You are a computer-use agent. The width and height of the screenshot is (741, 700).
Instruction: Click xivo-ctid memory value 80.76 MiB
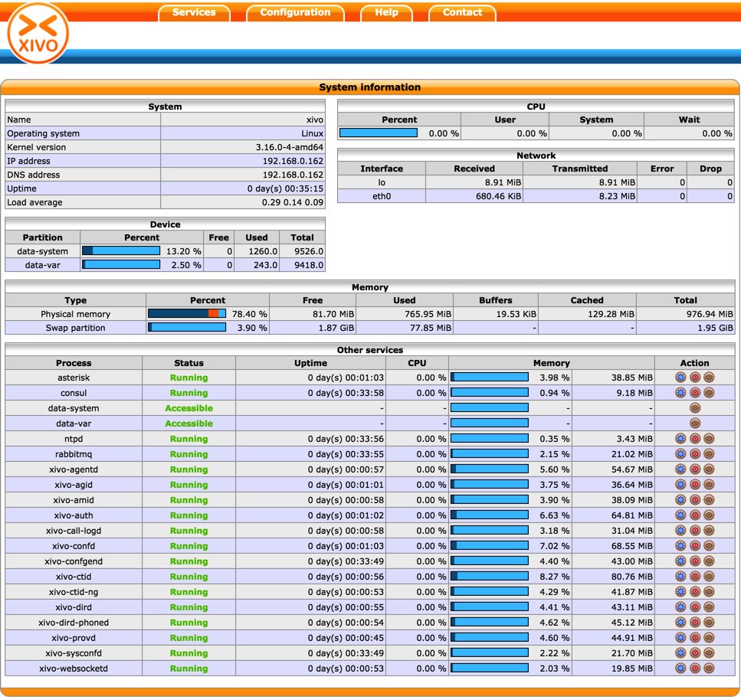tap(632, 577)
